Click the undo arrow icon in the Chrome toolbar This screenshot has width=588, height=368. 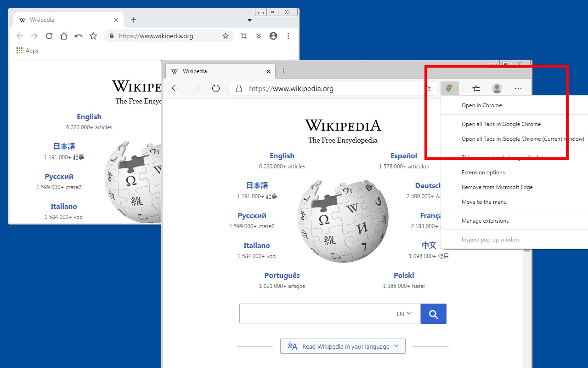coord(79,36)
